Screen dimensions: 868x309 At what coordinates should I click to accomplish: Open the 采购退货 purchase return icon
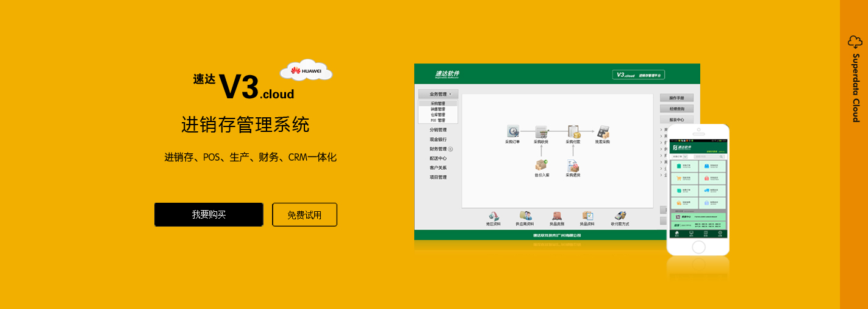tap(573, 165)
